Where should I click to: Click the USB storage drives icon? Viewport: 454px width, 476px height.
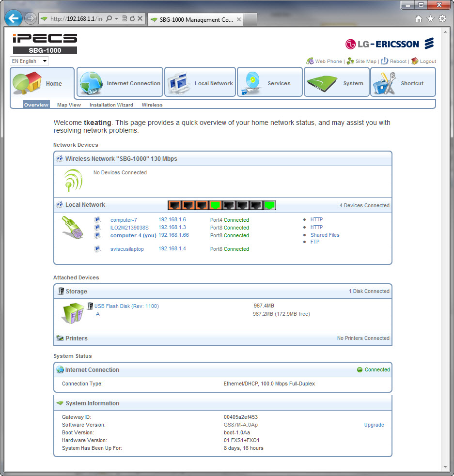(x=73, y=312)
